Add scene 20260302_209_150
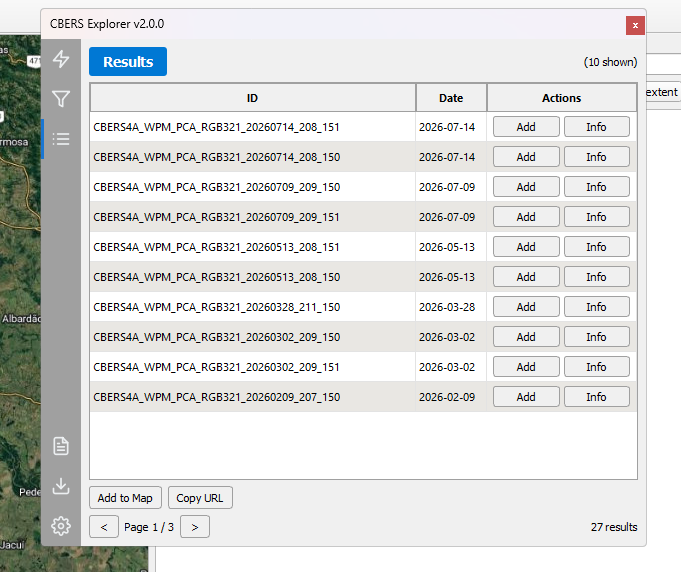This screenshot has width=681, height=572. [x=526, y=337]
